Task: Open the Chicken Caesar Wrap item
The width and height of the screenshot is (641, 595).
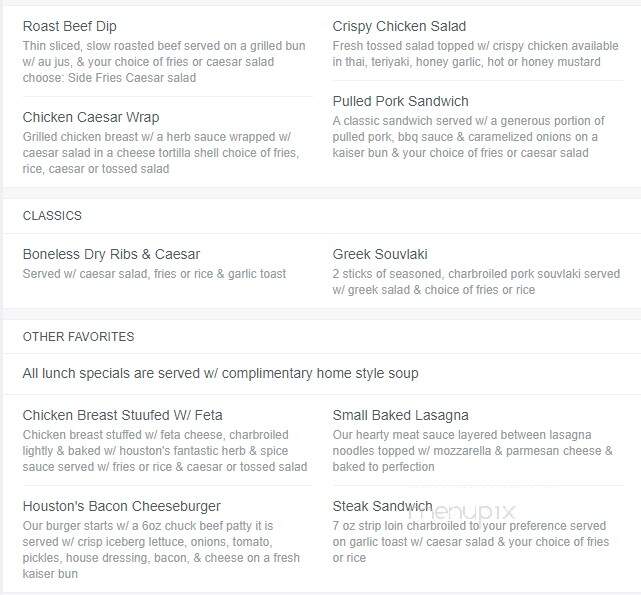Action: (91, 117)
